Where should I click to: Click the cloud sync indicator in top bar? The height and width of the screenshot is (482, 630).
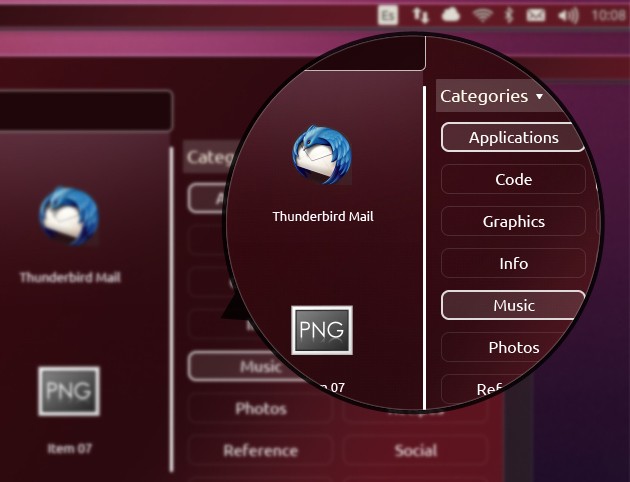(450, 15)
